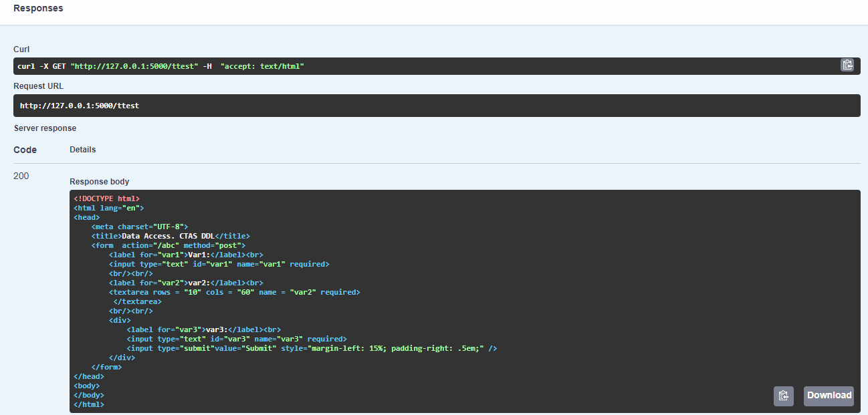The image size is (868, 415).
Task: Click the Curl label above the command
Action: (21, 49)
